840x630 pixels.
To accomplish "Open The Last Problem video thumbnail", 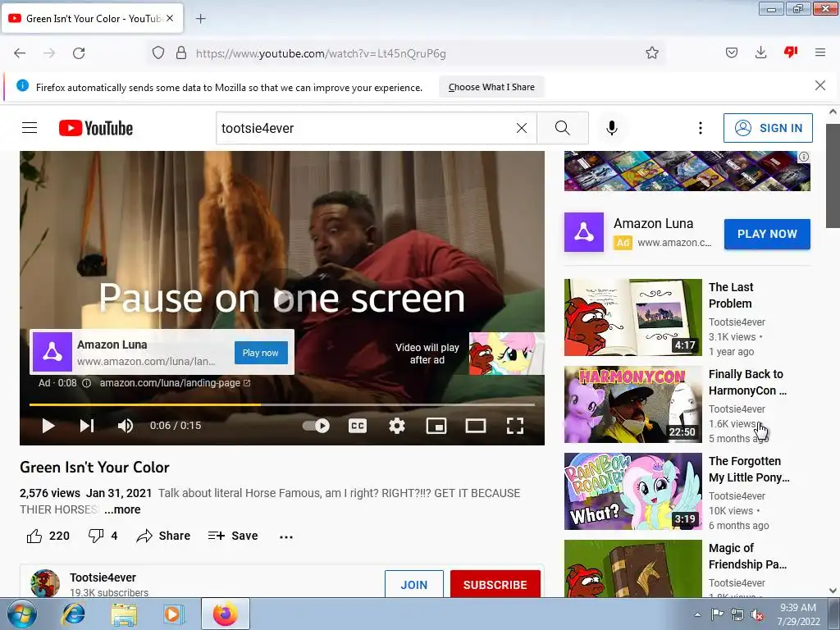I will 632,317.
